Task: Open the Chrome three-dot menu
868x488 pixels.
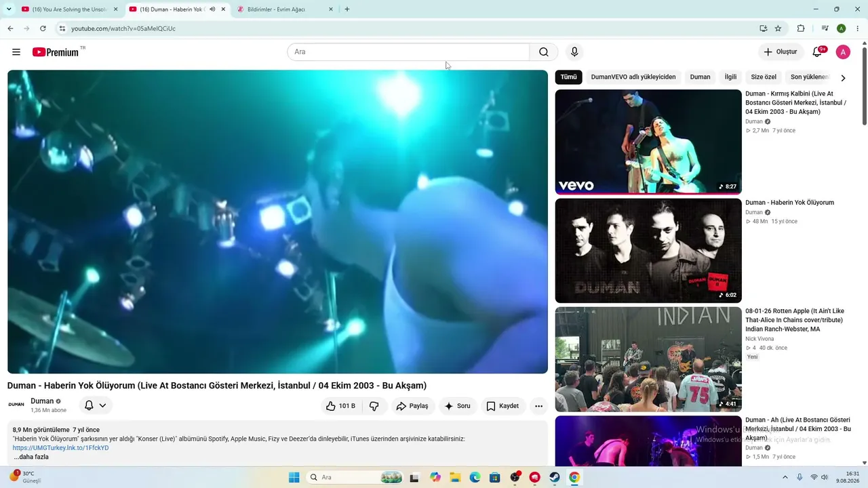Action: pyautogui.click(x=858, y=28)
